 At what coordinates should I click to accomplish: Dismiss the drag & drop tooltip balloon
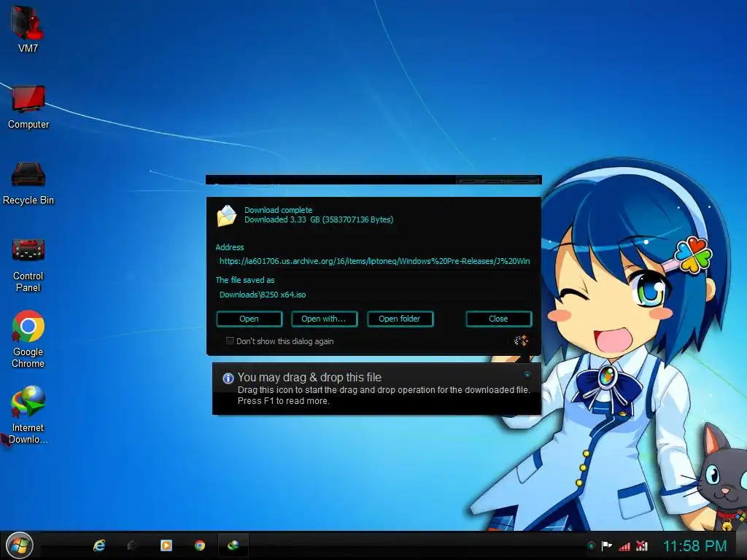(527, 375)
